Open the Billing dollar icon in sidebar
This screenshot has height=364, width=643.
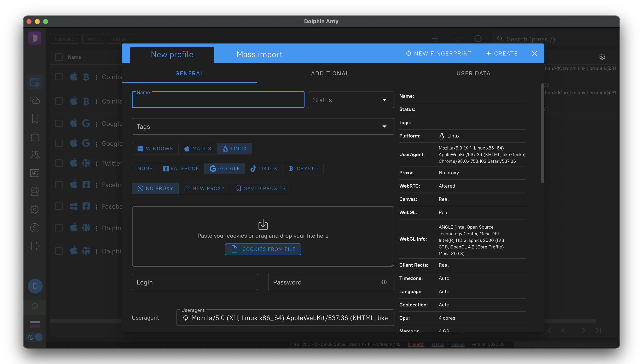tap(35, 228)
